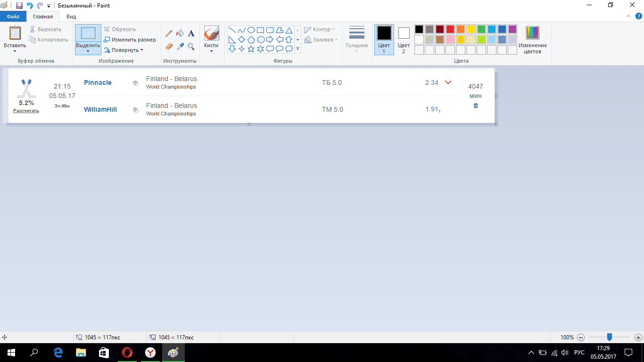The image size is (644, 362).
Task: Select Color 2 (Цвет 2) box
Action: [x=404, y=40]
